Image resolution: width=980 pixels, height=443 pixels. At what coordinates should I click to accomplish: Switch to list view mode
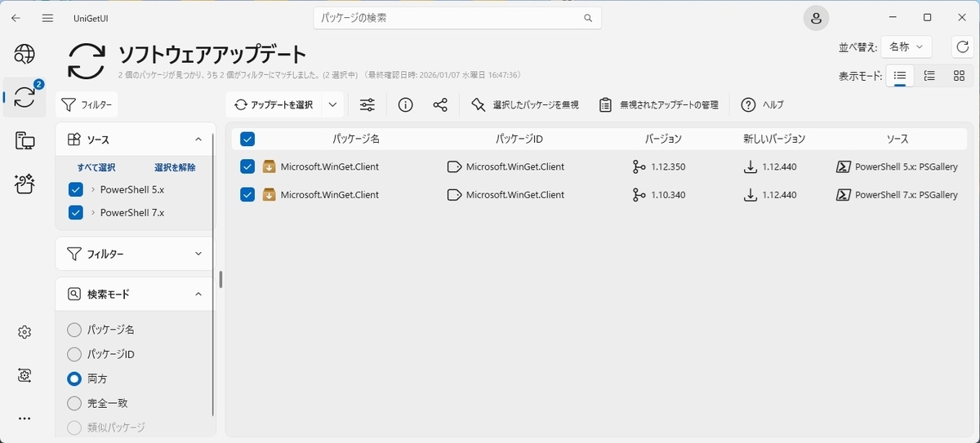900,76
